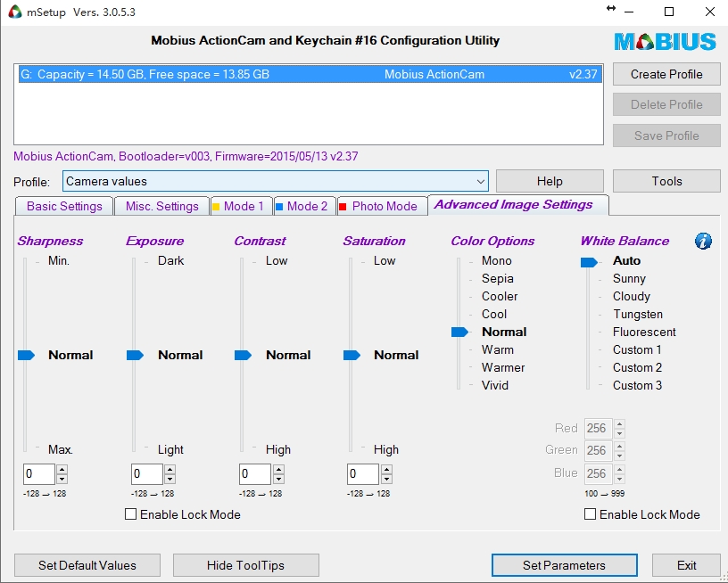Select the G: drive Mobius ActionCam entry
The width and height of the screenshot is (728, 583).
pos(310,74)
